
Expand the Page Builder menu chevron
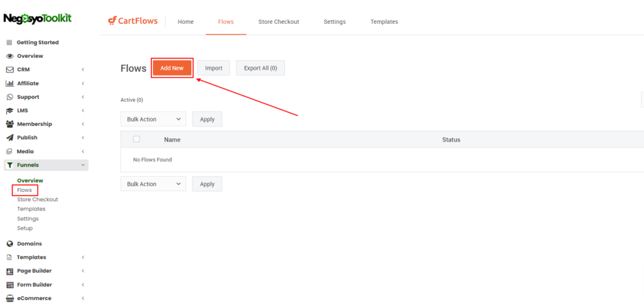point(83,271)
